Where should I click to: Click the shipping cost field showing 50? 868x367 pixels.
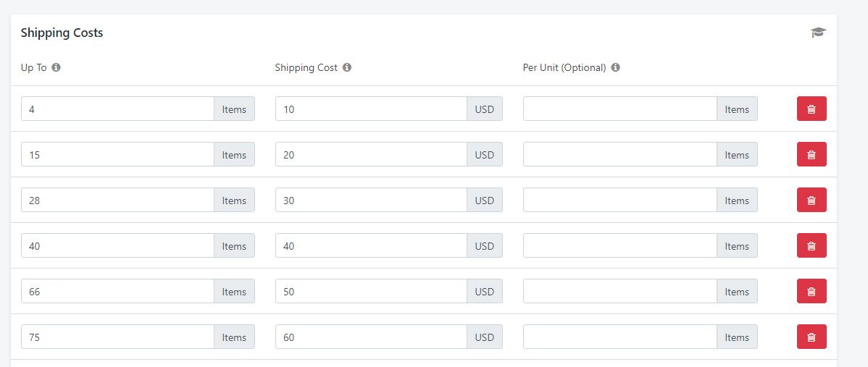pos(371,292)
